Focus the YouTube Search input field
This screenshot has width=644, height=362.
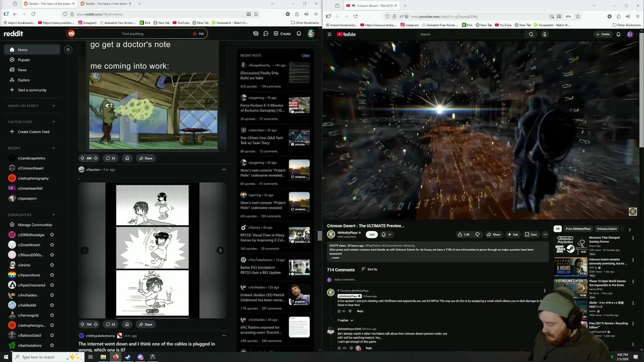click(471, 34)
